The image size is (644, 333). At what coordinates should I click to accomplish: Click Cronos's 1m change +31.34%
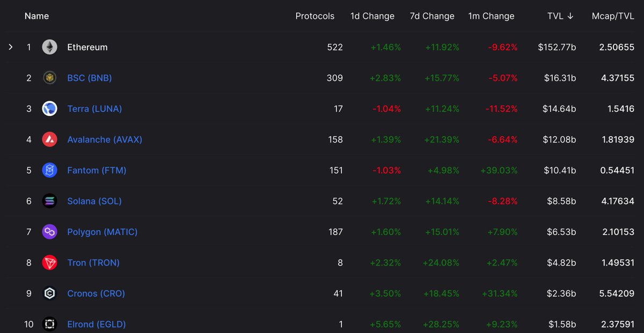[500, 293]
